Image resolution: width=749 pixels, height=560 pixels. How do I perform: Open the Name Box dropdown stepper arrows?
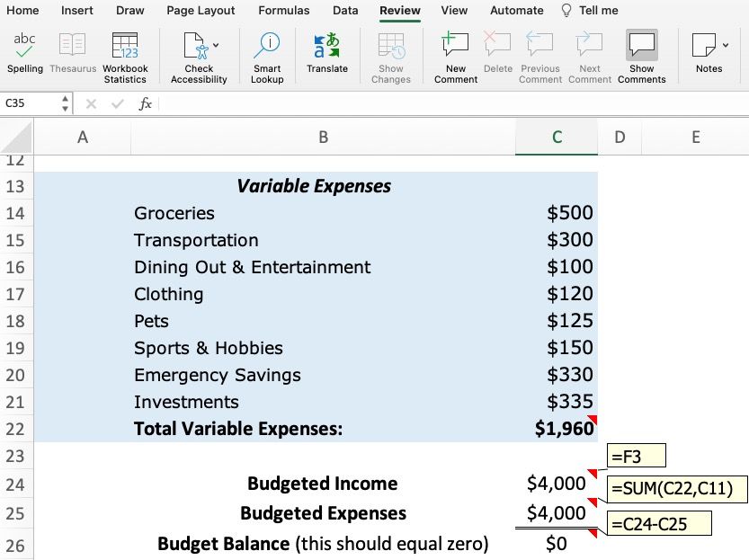[x=65, y=103]
